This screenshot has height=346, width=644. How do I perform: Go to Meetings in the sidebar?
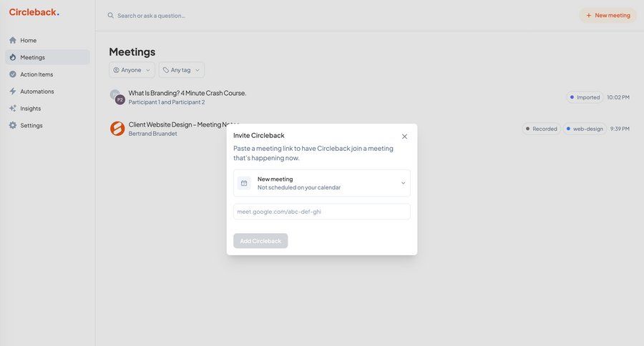click(32, 57)
